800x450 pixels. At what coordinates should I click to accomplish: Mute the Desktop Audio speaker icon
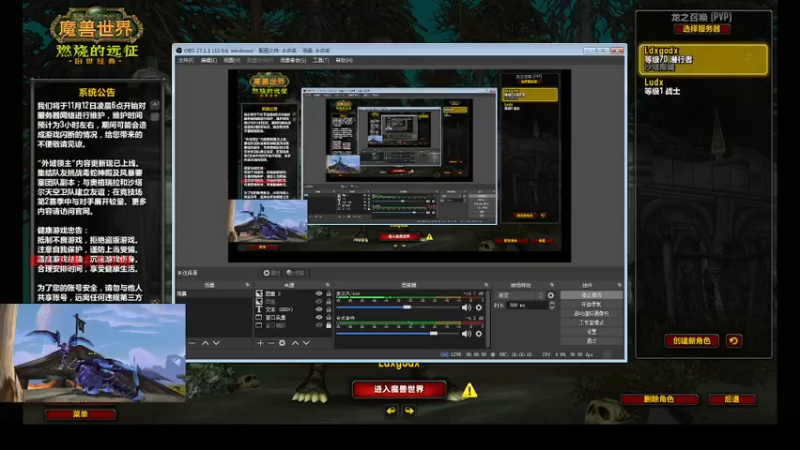click(x=466, y=333)
